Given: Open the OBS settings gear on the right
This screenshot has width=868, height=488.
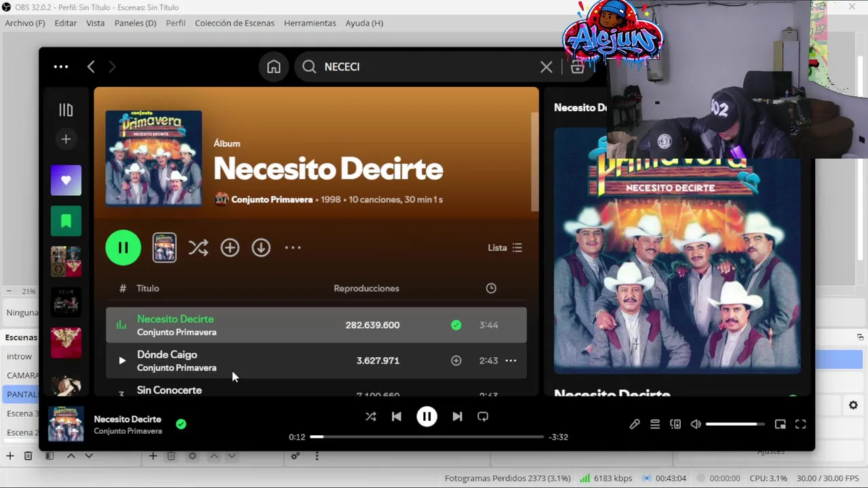Looking at the screenshot, I should click(x=853, y=405).
